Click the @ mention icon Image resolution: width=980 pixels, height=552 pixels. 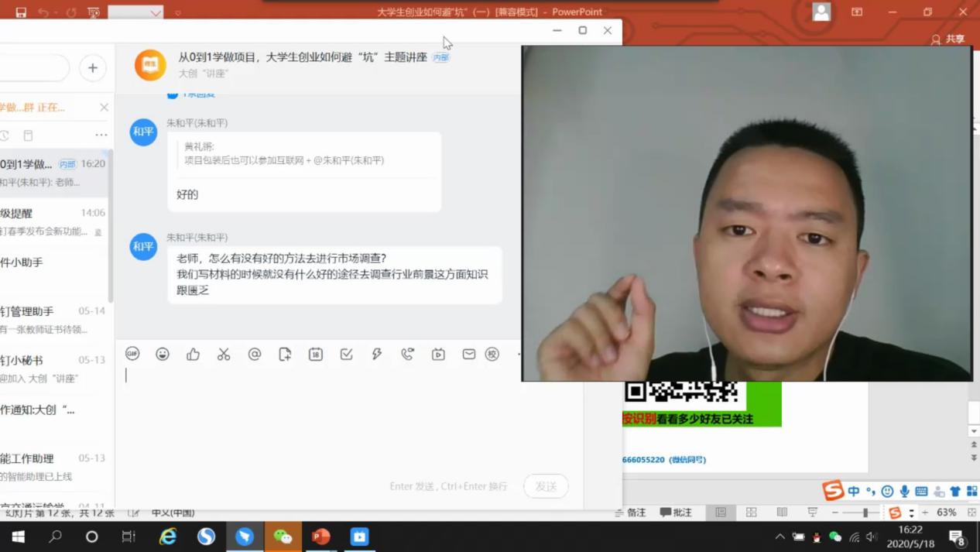(x=255, y=354)
